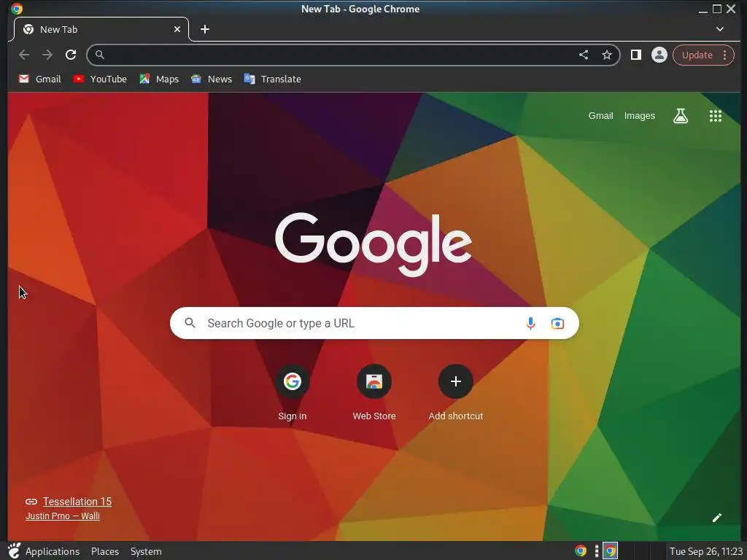
Task: Click the Gmail link on page
Action: 600,116
